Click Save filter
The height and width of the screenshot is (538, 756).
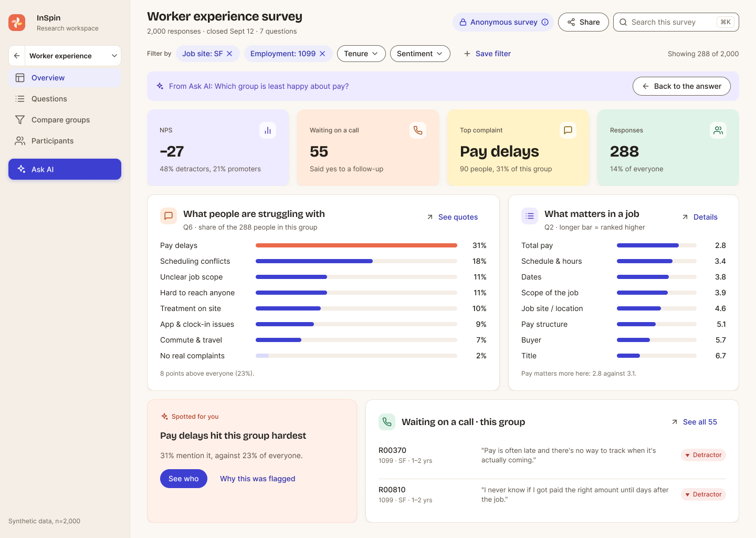tap(487, 54)
